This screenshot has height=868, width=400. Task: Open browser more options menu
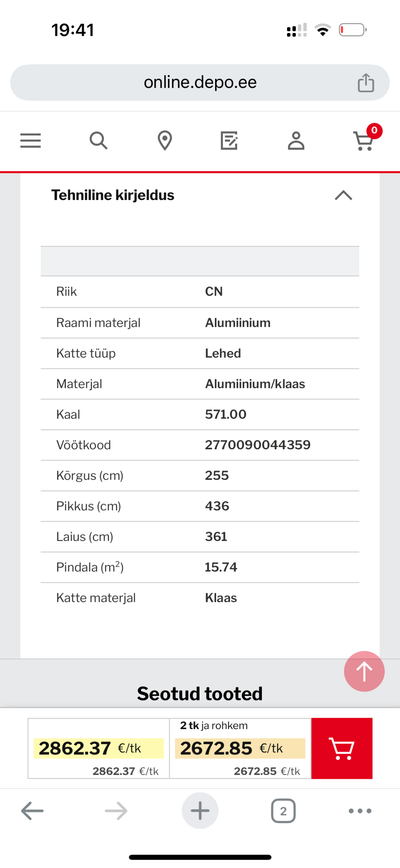(360, 811)
